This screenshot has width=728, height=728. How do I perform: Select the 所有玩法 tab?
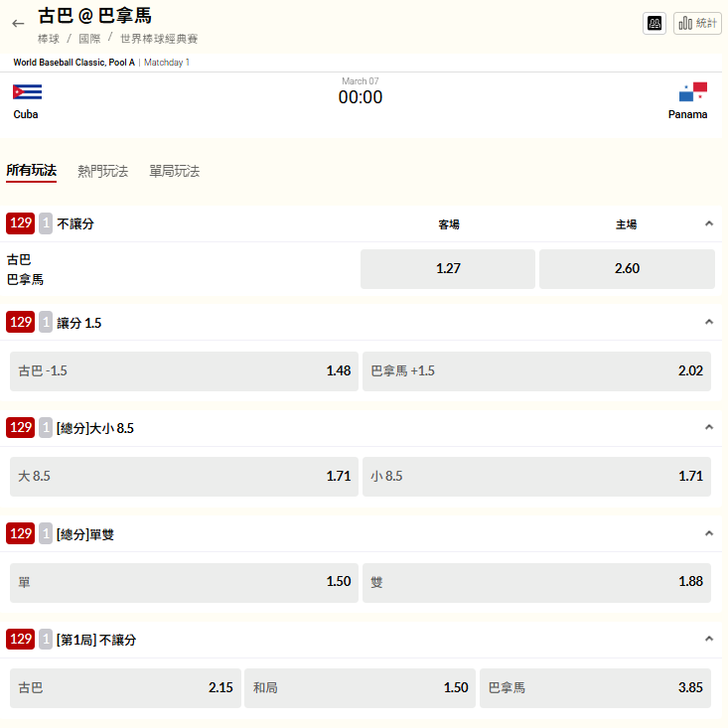pos(32,171)
